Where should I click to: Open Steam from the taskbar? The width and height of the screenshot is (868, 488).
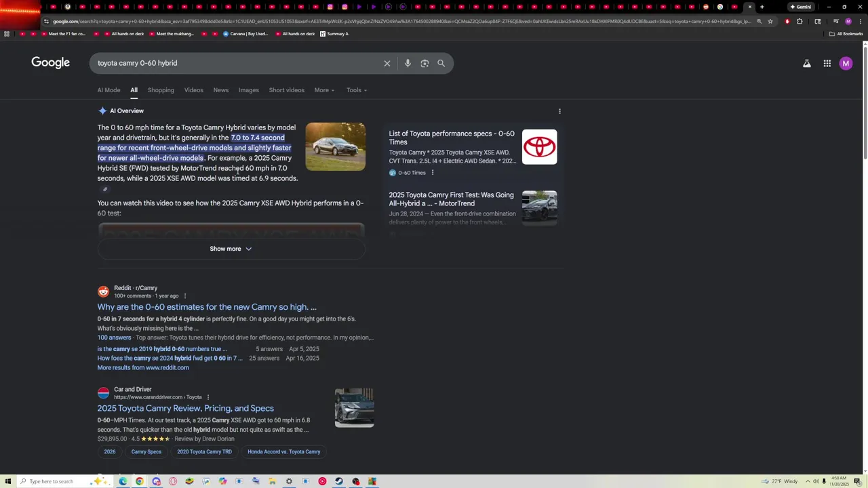339,481
